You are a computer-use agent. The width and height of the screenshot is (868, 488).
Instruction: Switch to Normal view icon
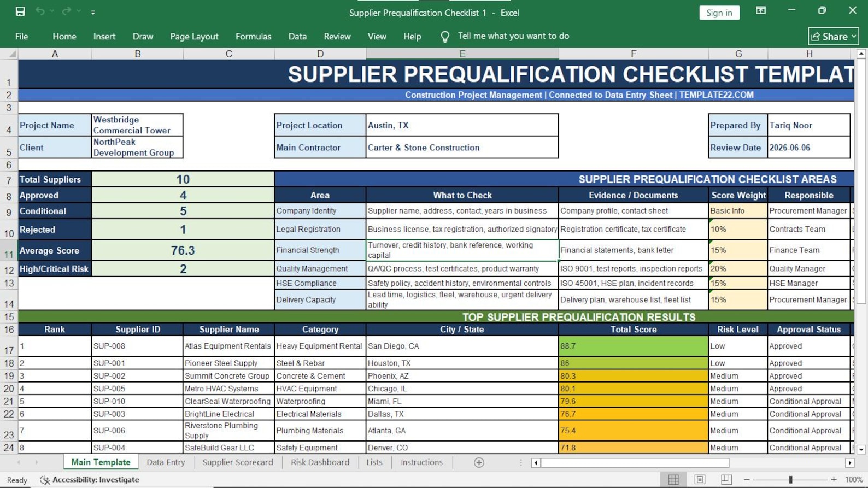tap(673, 480)
